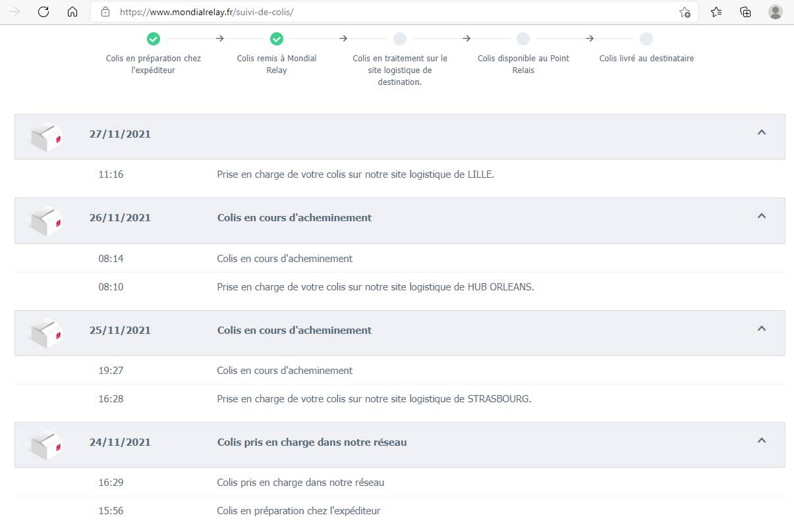Click the 11:16 time stamp
794x532 pixels.
pos(111,175)
